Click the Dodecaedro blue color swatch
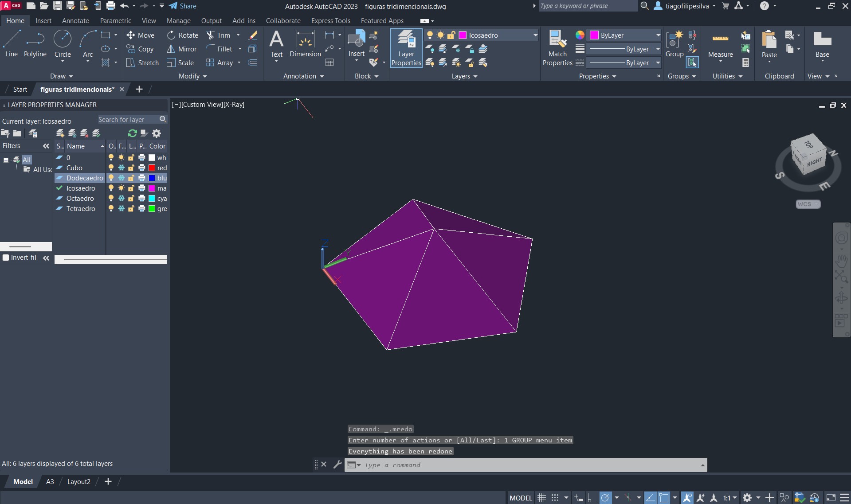The width and height of the screenshot is (851, 504). tap(152, 178)
